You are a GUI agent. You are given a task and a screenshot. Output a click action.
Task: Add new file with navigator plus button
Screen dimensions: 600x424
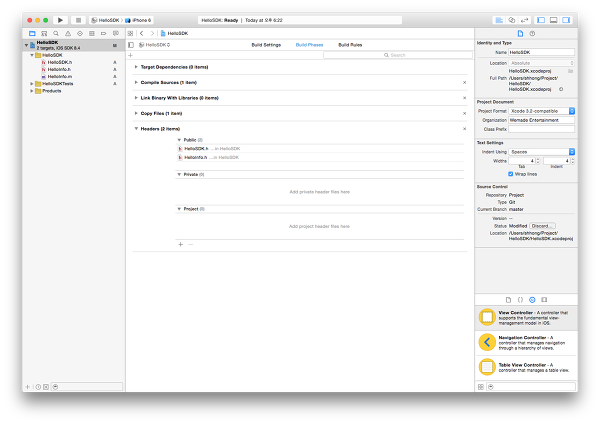coord(28,387)
